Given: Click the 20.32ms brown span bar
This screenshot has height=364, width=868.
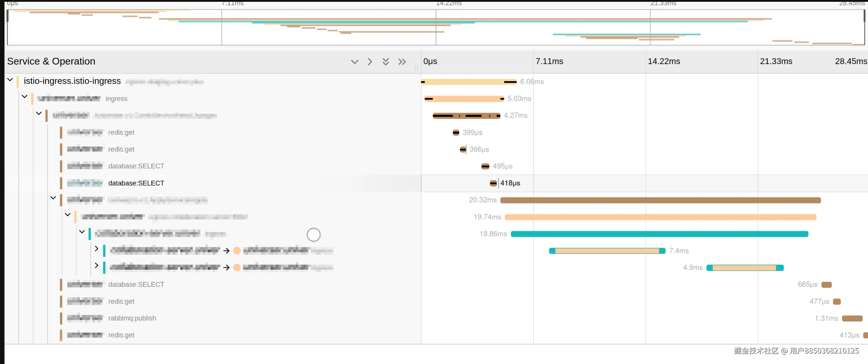Looking at the screenshot, I should point(660,200).
